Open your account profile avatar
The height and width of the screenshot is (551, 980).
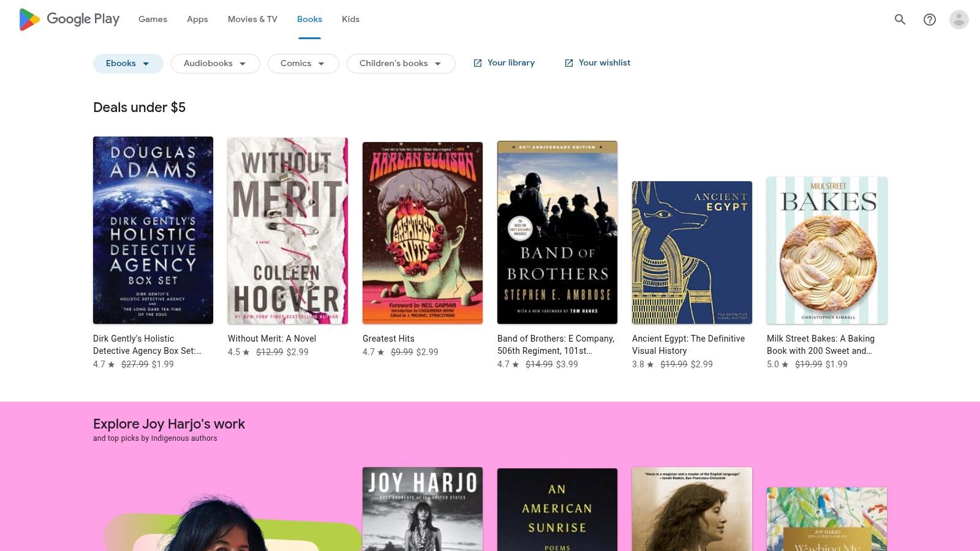pyautogui.click(x=958, y=19)
